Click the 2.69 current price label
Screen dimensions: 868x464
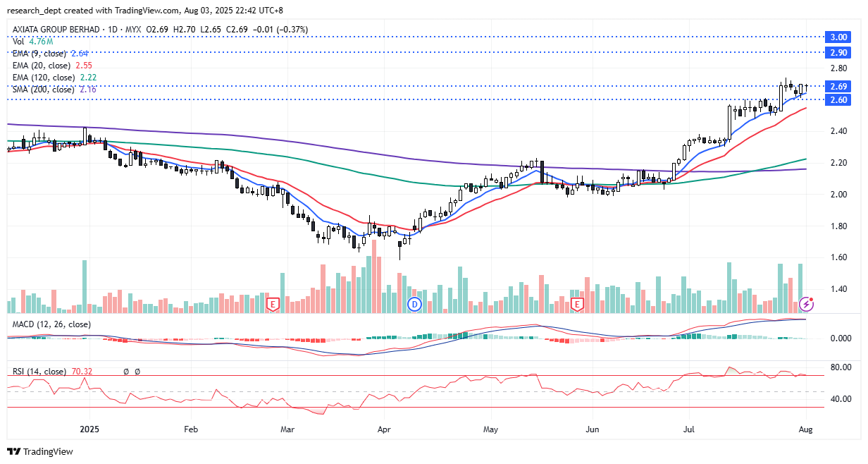pos(838,86)
